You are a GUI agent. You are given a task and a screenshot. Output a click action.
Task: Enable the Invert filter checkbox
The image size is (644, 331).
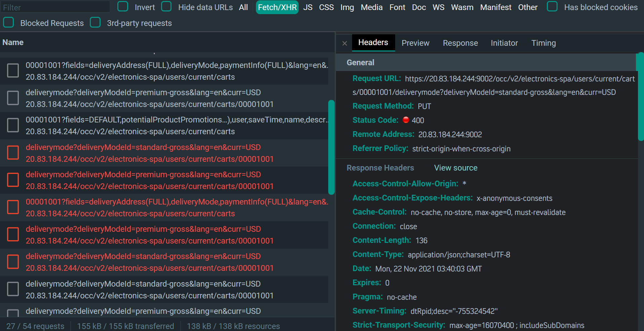(x=122, y=6)
